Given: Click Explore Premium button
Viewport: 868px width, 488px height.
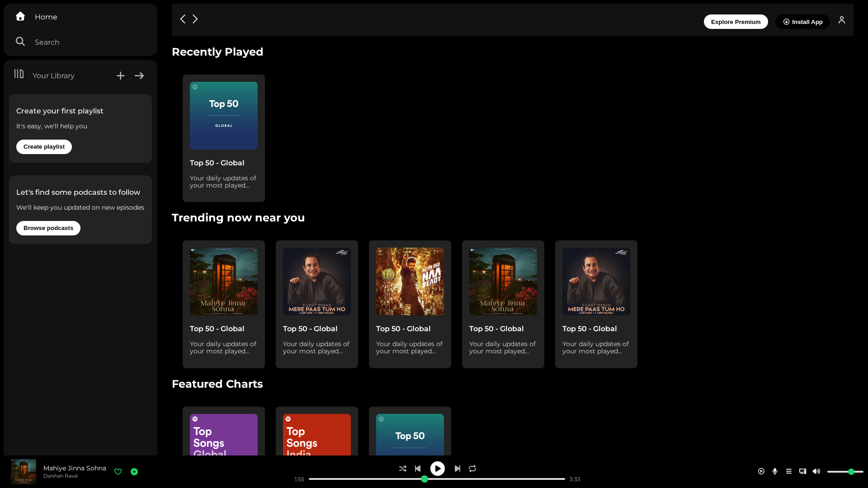Looking at the screenshot, I should click(x=736, y=22).
